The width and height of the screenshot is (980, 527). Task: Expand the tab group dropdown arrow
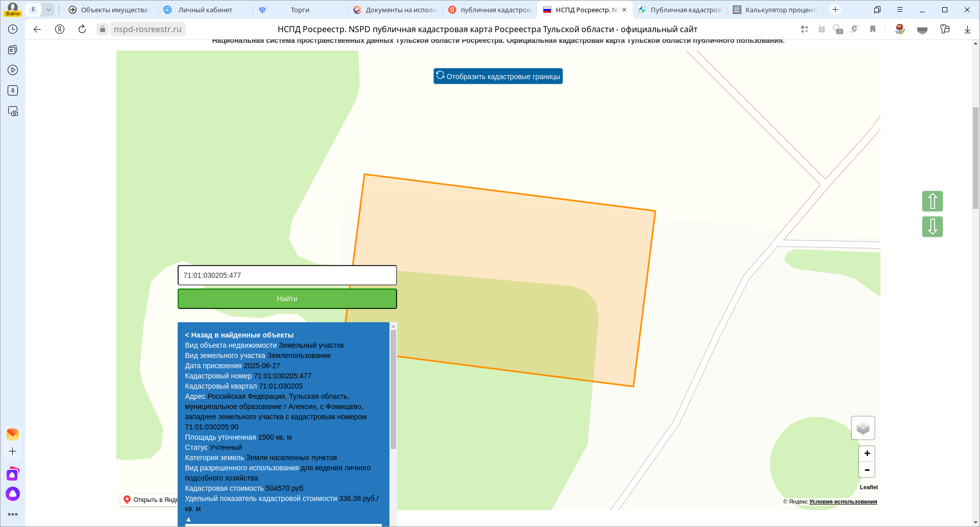pos(48,10)
